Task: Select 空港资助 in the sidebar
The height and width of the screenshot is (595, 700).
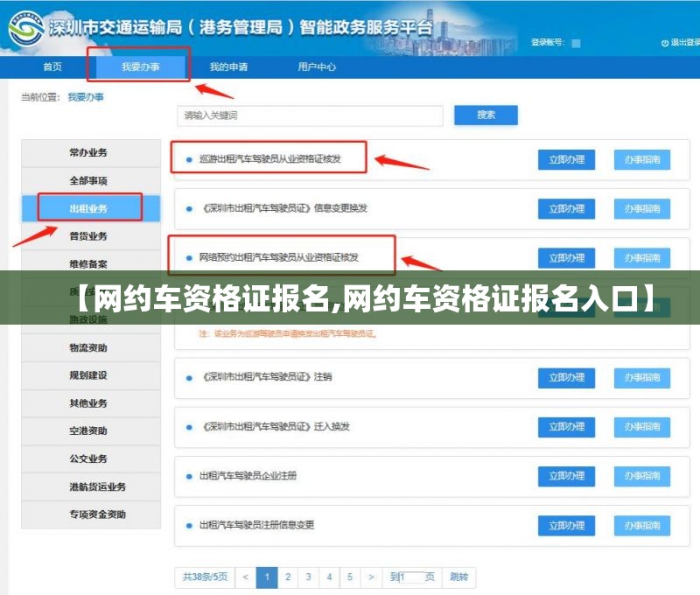Action: (91, 430)
